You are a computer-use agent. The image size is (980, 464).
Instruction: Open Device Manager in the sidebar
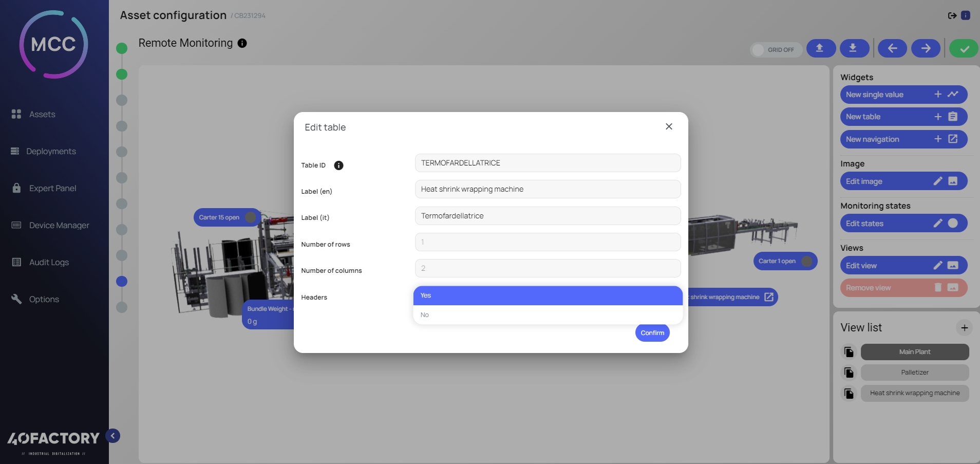(59, 225)
